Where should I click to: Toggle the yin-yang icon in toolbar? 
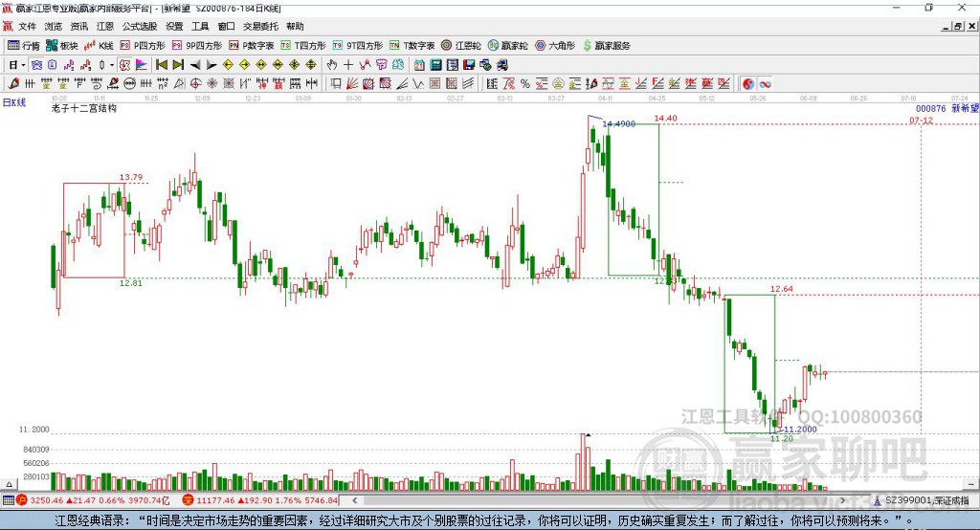(x=748, y=83)
